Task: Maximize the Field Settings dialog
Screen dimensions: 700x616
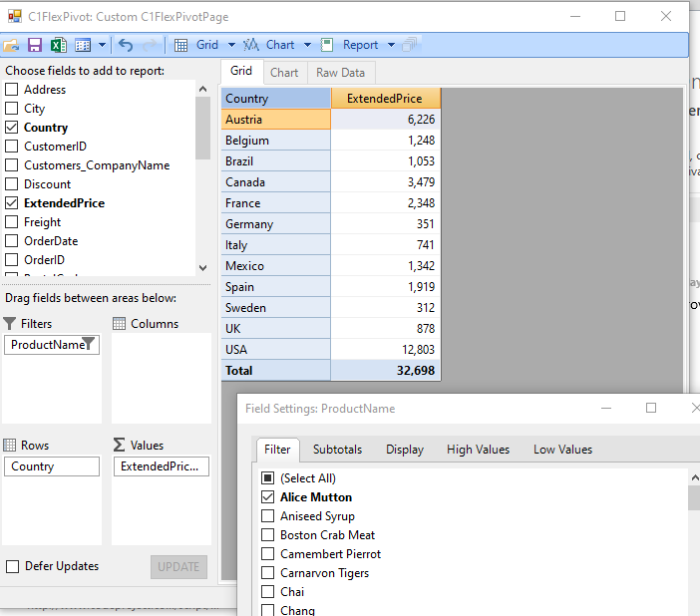Action: (x=651, y=408)
